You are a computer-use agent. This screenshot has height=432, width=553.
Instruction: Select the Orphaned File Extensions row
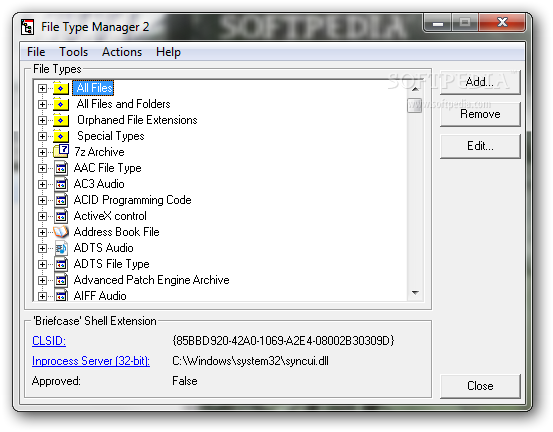click(x=137, y=120)
